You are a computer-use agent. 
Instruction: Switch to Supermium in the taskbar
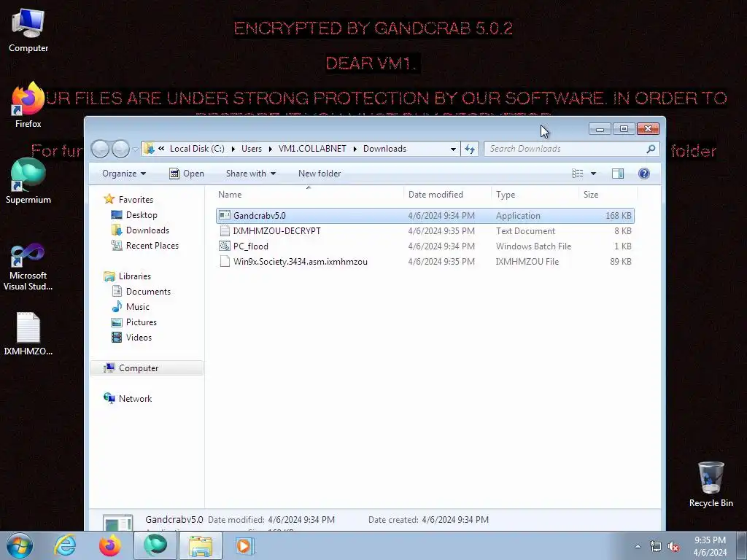[155, 545]
